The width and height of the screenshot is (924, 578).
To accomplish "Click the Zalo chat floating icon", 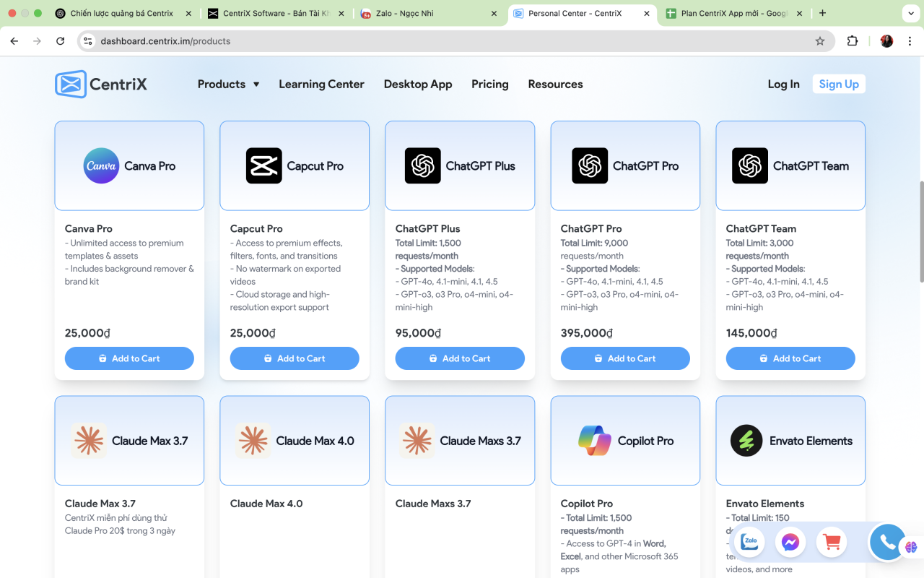I will [x=749, y=542].
